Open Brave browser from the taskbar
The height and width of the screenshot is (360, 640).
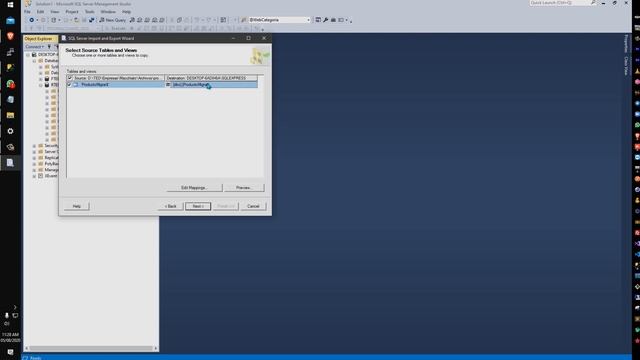(x=10, y=36)
